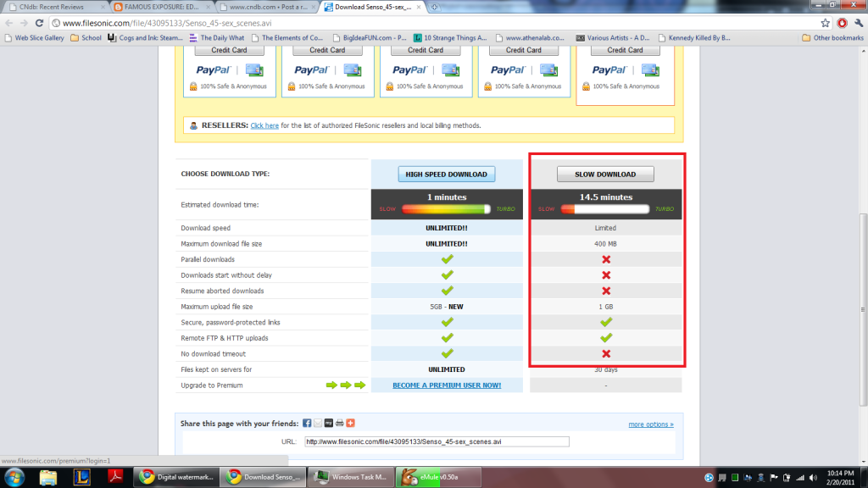868x488 pixels.
Task: Open the Cogs and Ink: Steam bookmark
Action: pyautogui.click(x=145, y=38)
